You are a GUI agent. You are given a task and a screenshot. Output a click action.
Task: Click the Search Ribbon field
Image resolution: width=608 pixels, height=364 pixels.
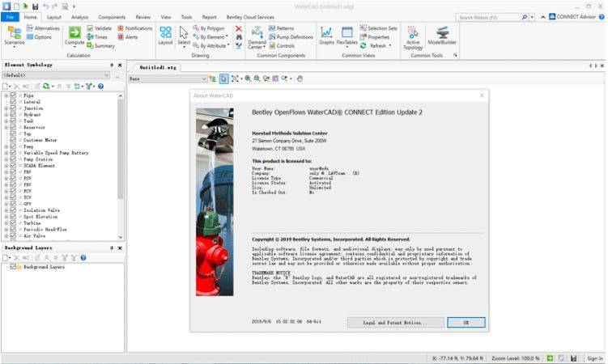[x=490, y=18]
